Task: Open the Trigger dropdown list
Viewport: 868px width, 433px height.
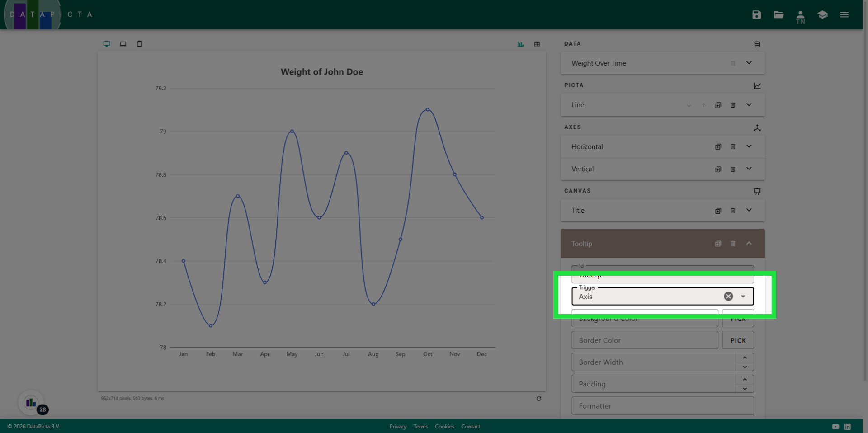Action: click(743, 296)
